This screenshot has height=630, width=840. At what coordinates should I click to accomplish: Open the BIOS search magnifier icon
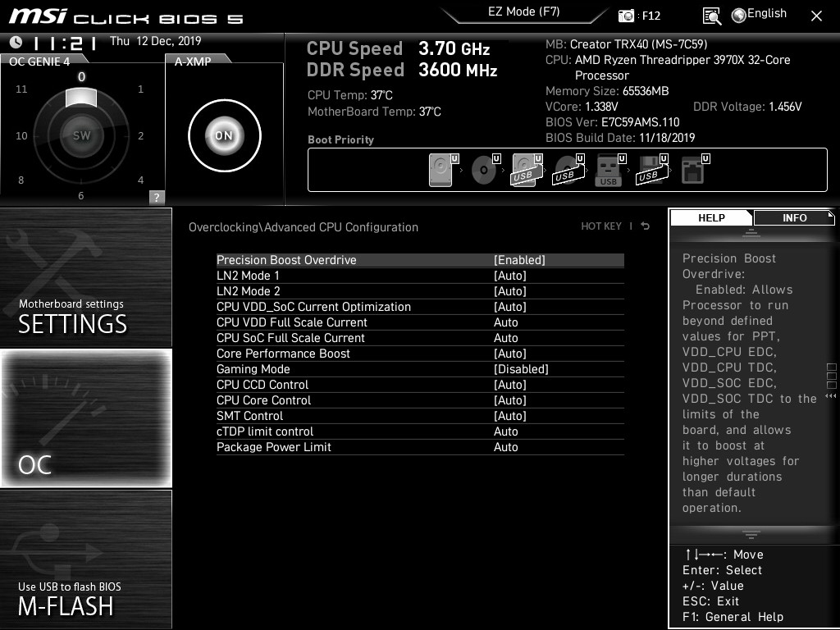(712, 16)
